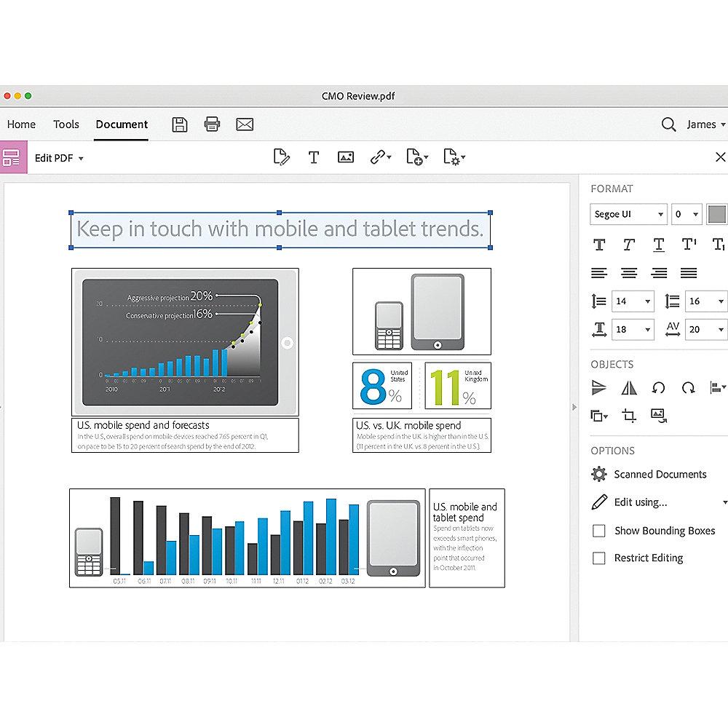Switch to the Tools tab
Image resolution: width=728 pixels, height=728 pixels.
pos(66,124)
